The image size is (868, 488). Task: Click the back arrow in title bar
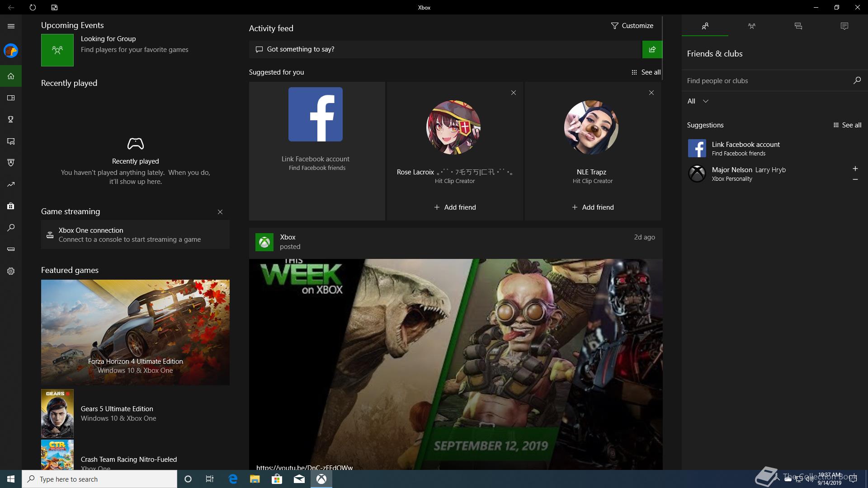point(11,7)
